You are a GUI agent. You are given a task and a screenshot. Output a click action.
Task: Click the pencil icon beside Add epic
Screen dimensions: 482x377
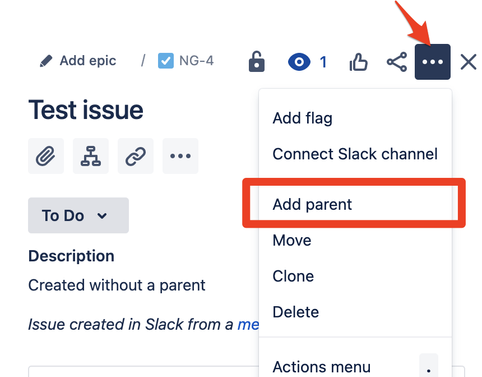[x=46, y=61]
